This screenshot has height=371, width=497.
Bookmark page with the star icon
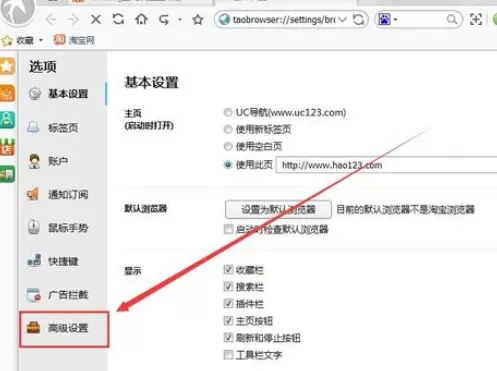coord(198,20)
